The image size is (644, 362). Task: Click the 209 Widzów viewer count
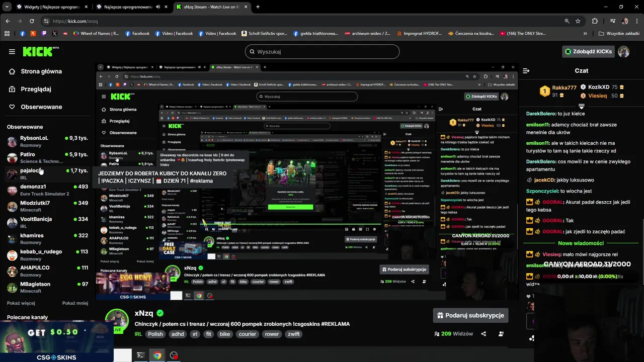[x=453, y=334]
